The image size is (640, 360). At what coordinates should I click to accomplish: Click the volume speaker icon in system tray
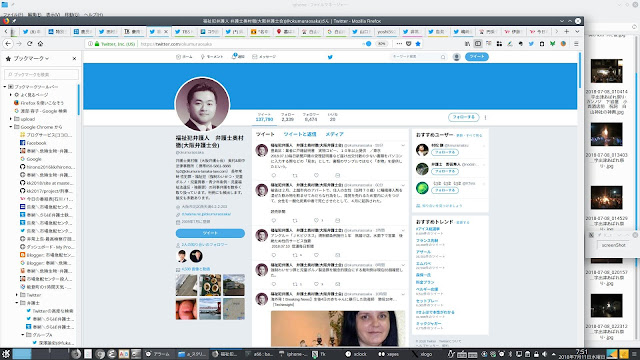544,354
